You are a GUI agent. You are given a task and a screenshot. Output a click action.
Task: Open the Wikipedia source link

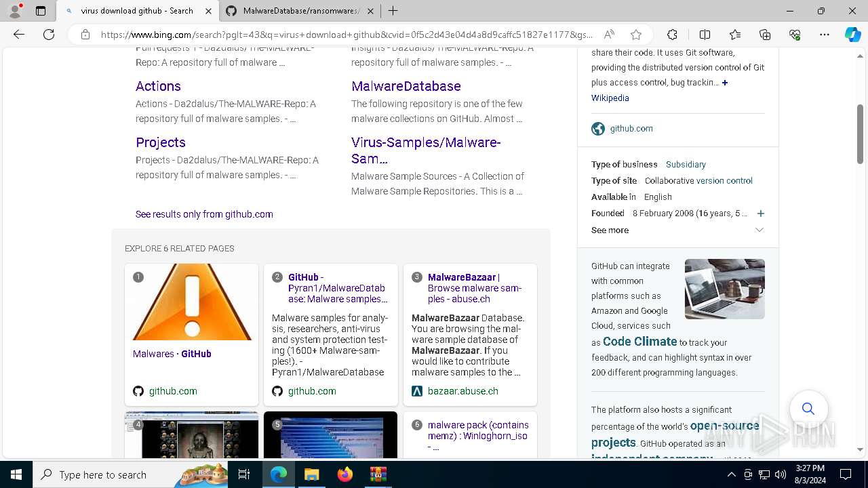pos(610,98)
